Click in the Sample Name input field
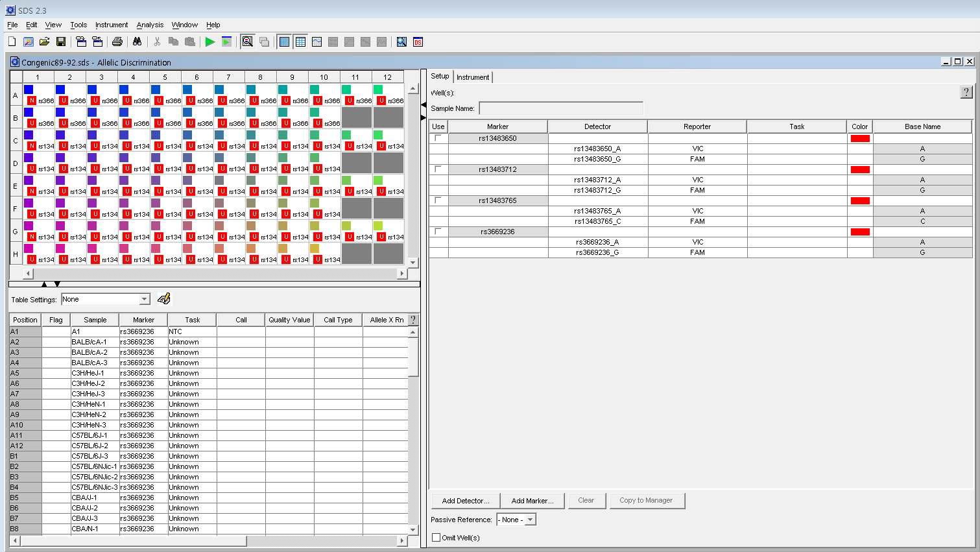 pyautogui.click(x=561, y=108)
